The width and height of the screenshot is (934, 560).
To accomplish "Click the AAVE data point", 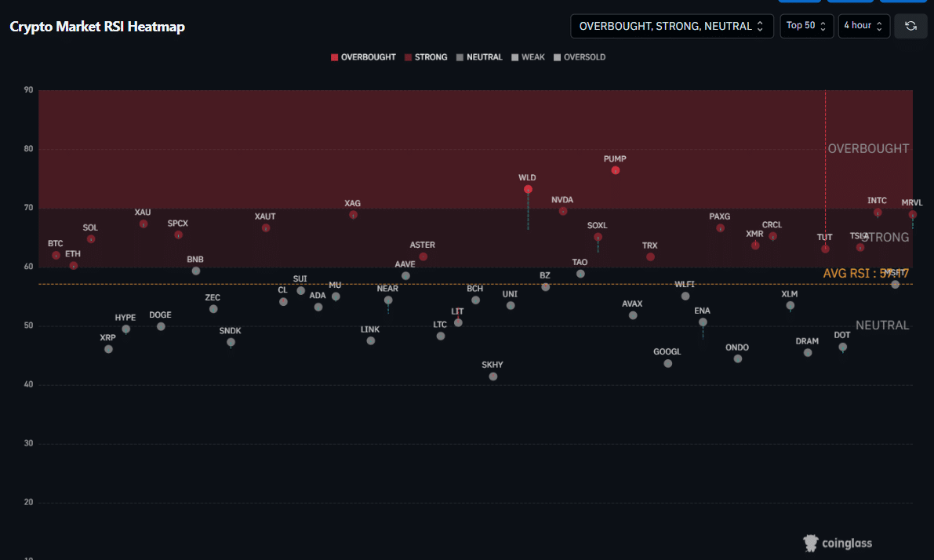I will [x=405, y=276].
